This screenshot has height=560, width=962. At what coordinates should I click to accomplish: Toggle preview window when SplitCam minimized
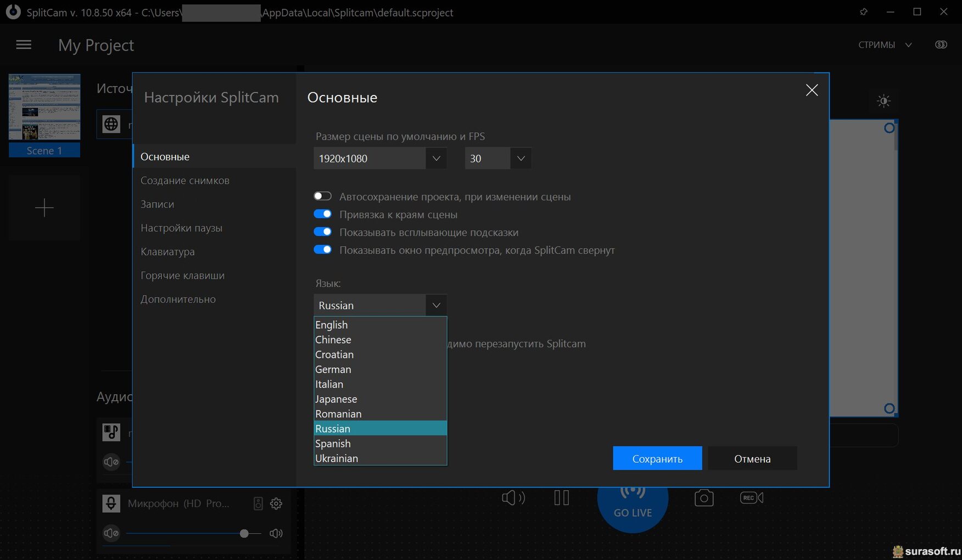coord(323,249)
